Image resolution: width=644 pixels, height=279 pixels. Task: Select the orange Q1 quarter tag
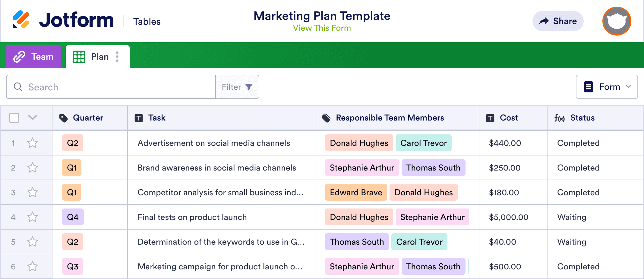coord(72,168)
